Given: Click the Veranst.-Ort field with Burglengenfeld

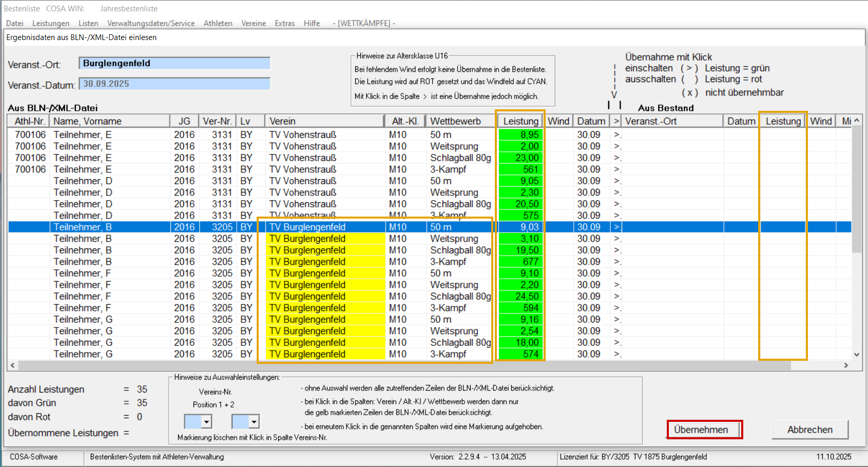Looking at the screenshot, I should (175, 63).
